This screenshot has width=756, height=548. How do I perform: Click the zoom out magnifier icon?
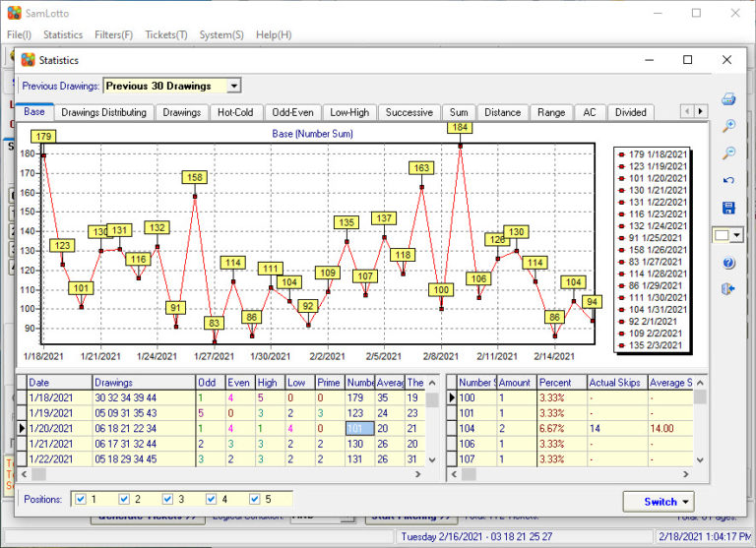tap(728, 153)
